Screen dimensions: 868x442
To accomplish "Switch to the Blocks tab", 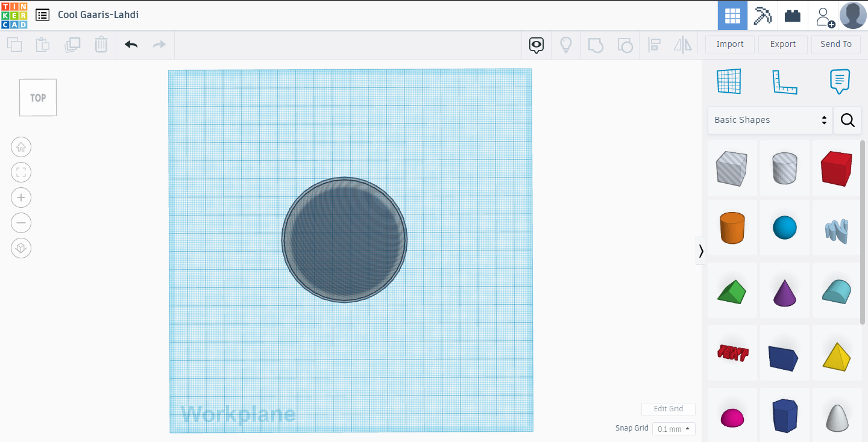I will pyautogui.click(x=763, y=16).
